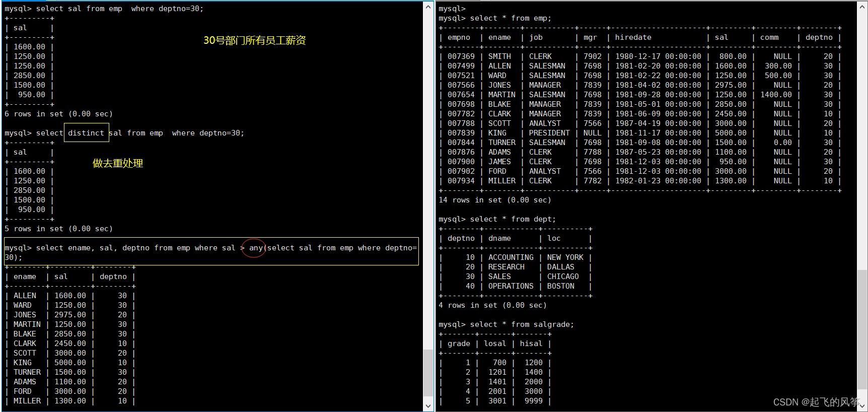Click 5000.00 in the left terminal's result
The width and height of the screenshot is (868, 412).
[70, 363]
